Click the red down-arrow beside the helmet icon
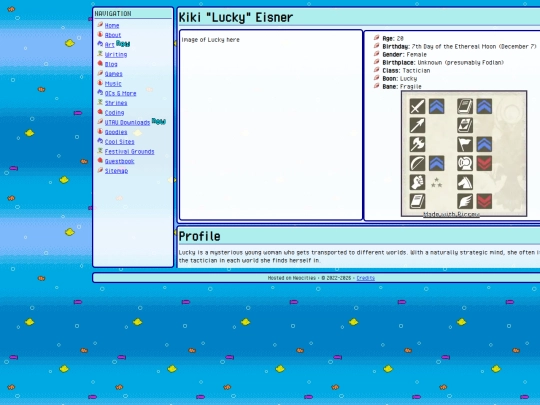Image resolution: width=540 pixels, height=405 pixels. click(x=484, y=163)
